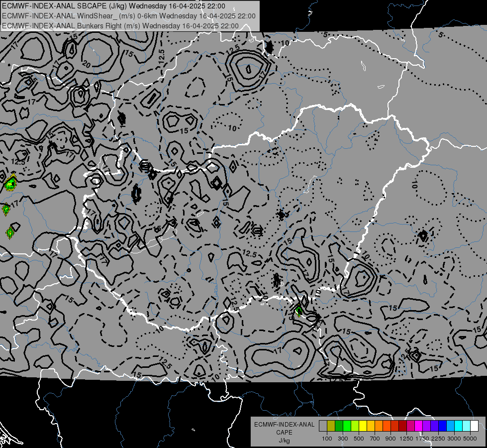Select the amber CAPE legend swatch
The width and height of the screenshot is (487, 448).
(x=371, y=426)
